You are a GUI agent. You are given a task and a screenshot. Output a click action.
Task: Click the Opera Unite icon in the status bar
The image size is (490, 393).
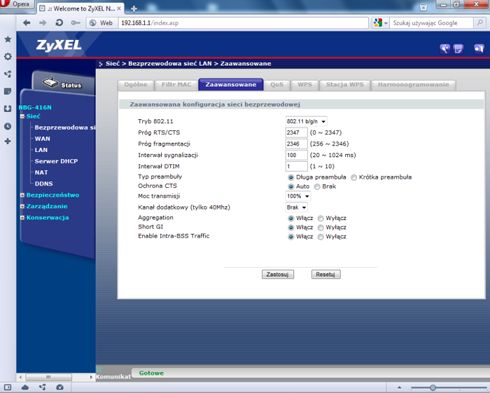(42, 387)
